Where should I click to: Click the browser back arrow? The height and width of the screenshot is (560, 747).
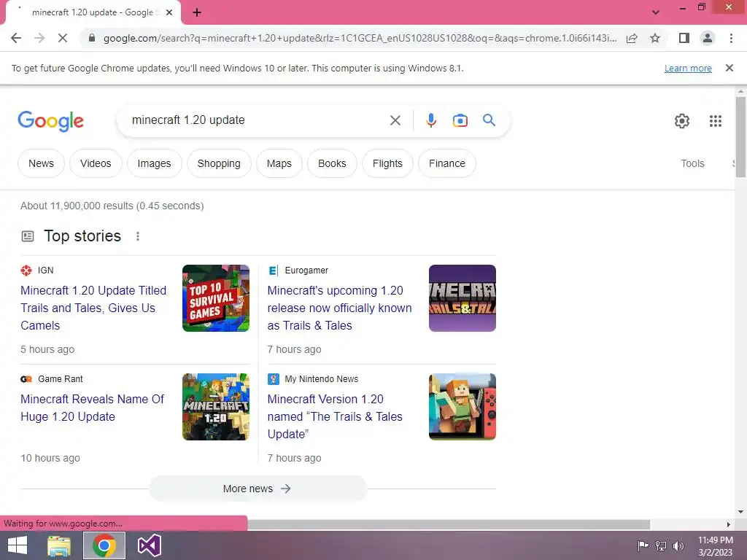click(16, 38)
